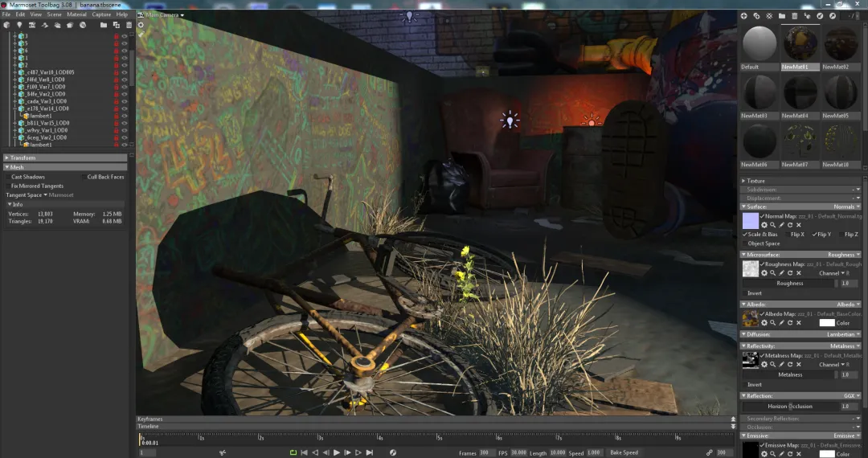
Task: Delete selected material using the trash icon
Action: pyautogui.click(x=794, y=15)
